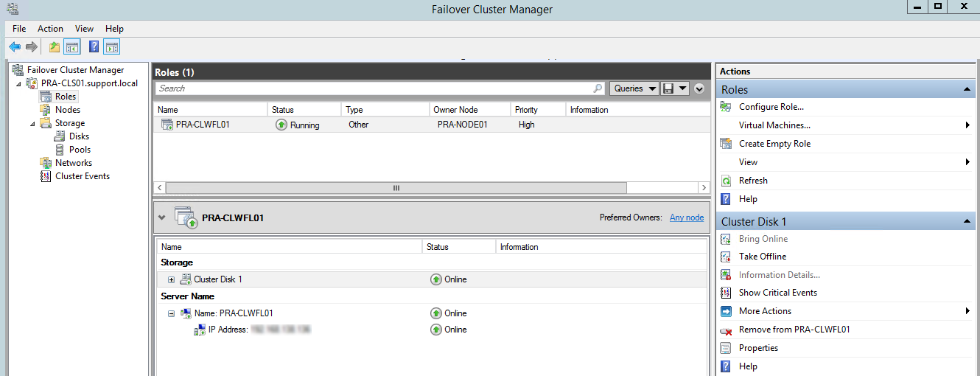This screenshot has width=980, height=376.
Task: Collapse Name: PRA-CLWFL01 server name
Action: (x=171, y=313)
